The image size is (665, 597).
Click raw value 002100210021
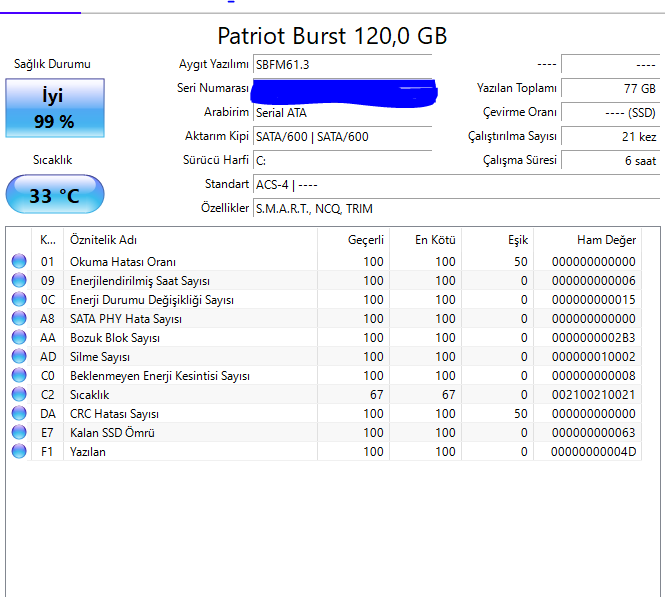tap(593, 395)
